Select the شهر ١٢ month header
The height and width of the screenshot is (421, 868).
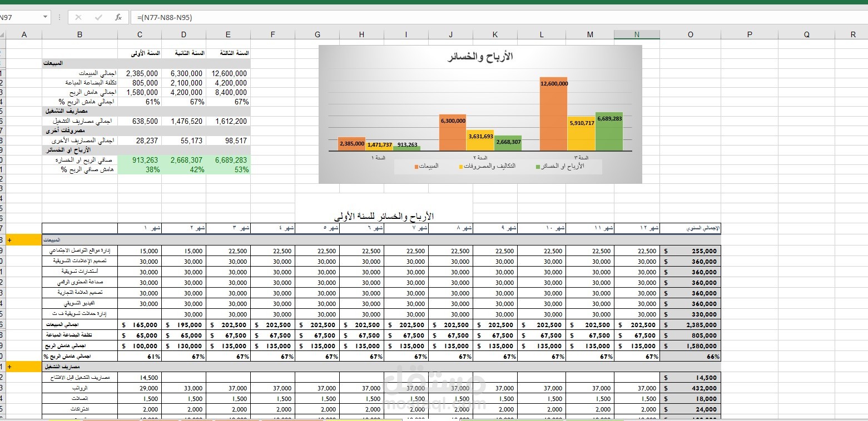pos(637,228)
